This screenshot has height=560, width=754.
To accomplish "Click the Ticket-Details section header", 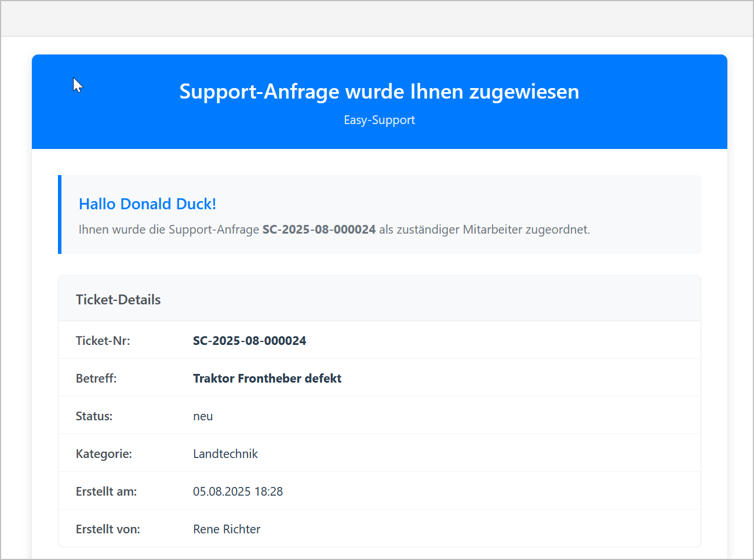I will pos(118,300).
